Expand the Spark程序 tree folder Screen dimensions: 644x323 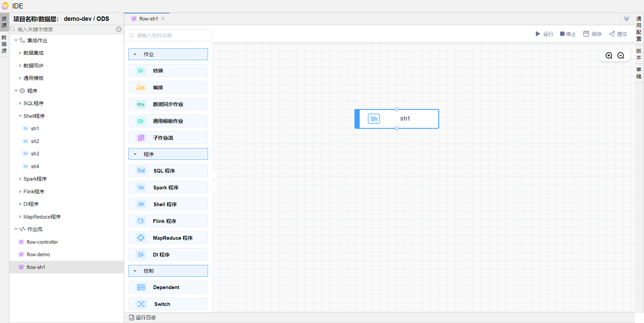click(20, 179)
